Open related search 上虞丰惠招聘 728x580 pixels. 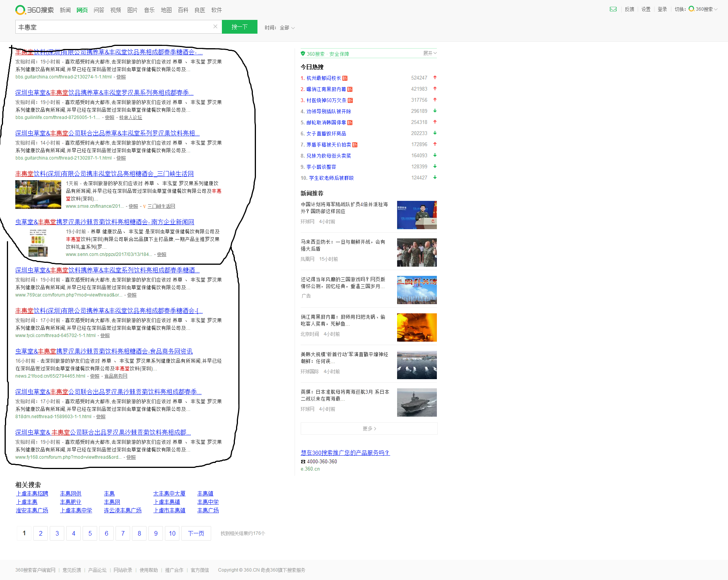pyautogui.click(x=32, y=494)
